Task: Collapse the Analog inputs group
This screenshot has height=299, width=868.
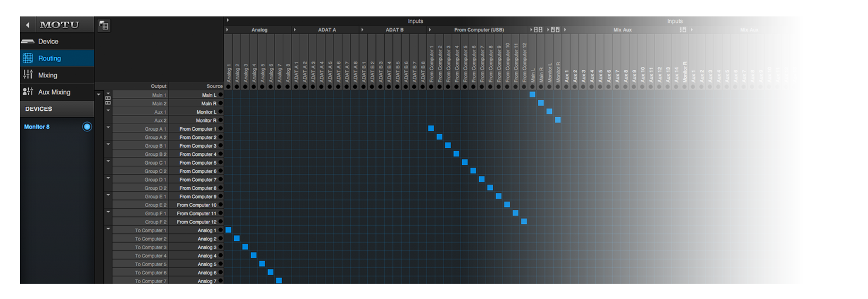Action: pos(227,30)
